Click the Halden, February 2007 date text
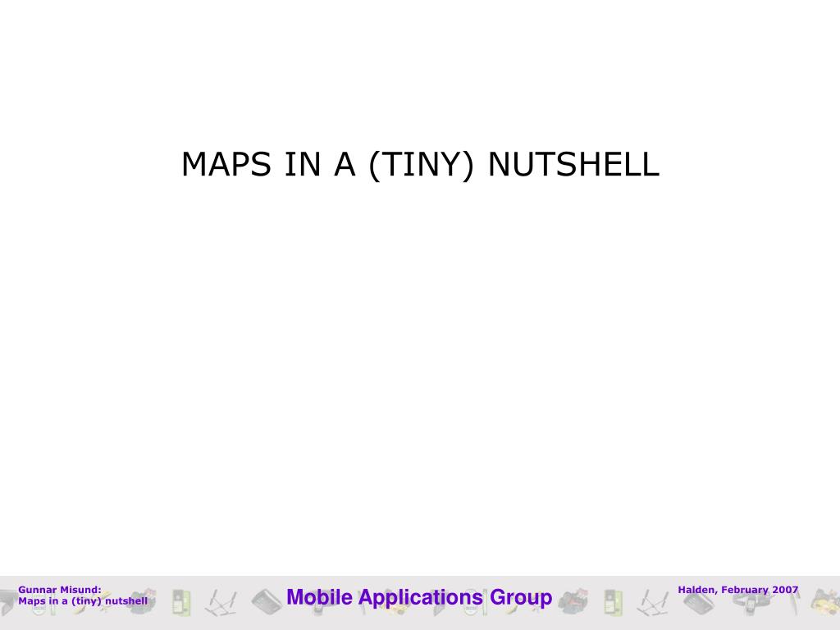 (x=737, y=590)
